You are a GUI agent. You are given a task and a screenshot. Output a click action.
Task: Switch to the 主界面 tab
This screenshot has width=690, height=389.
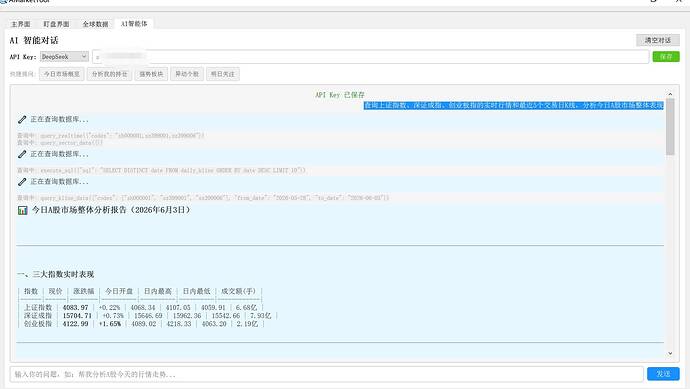pyautogui.click(x=20, y=24)
